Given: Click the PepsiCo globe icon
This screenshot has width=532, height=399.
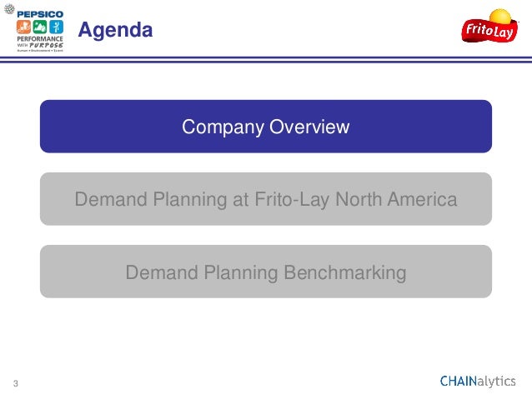Looking at the screenshot, I should [9, 9].
